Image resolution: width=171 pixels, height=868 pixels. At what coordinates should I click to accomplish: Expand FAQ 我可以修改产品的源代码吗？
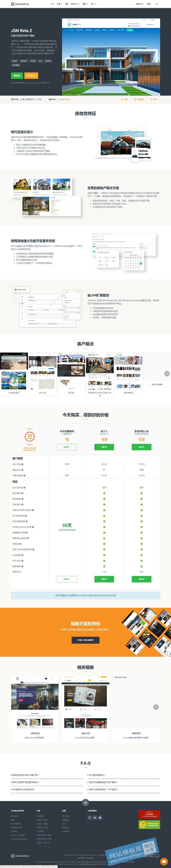tap(47, 782)
